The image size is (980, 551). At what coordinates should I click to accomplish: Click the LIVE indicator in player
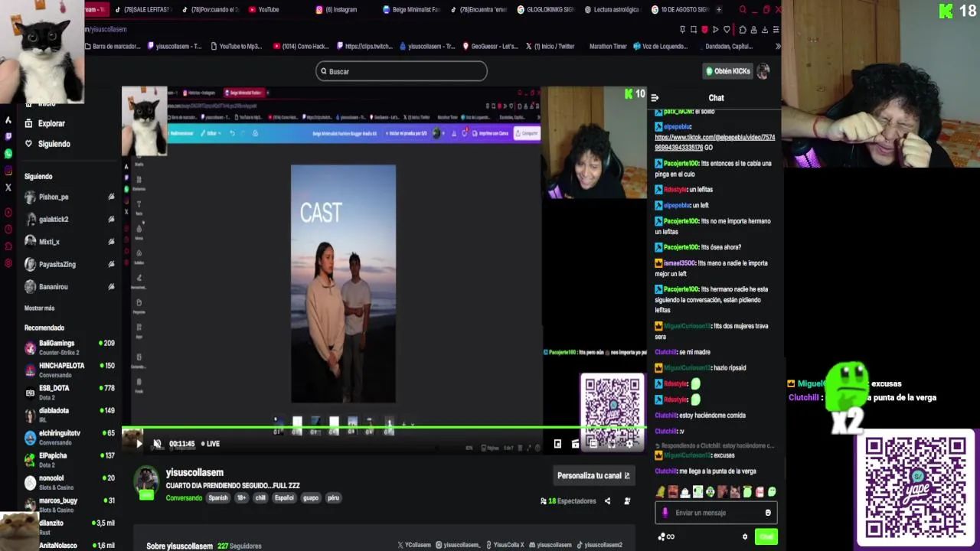coord(210,444)
